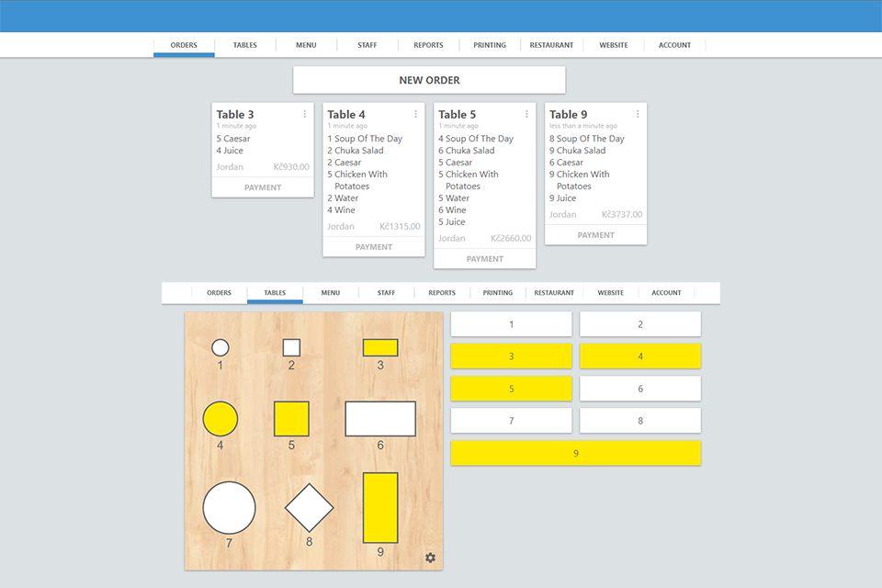Screen dimensions: 882x588
Task: Switch to the REPORTS tab
Action: point(428,44)
